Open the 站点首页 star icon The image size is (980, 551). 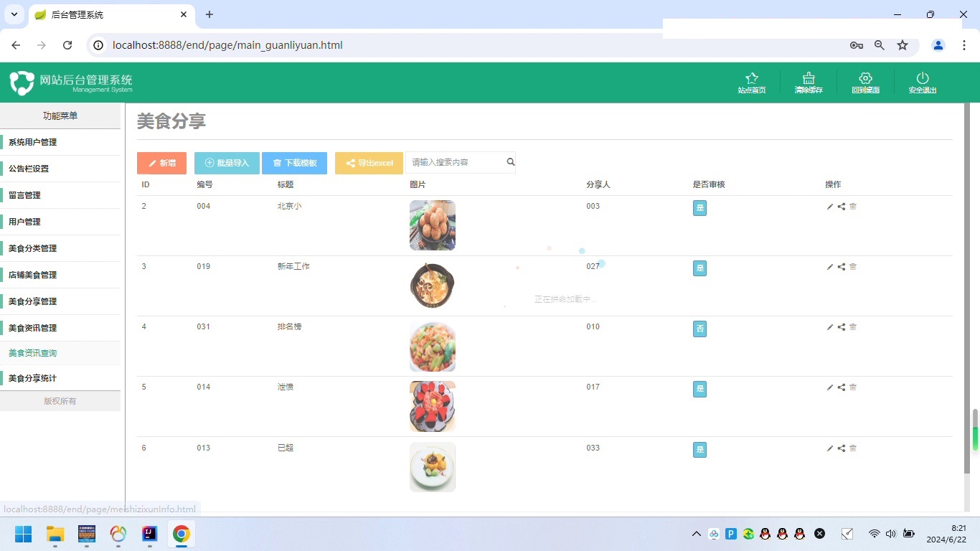[x=752, y=78]
